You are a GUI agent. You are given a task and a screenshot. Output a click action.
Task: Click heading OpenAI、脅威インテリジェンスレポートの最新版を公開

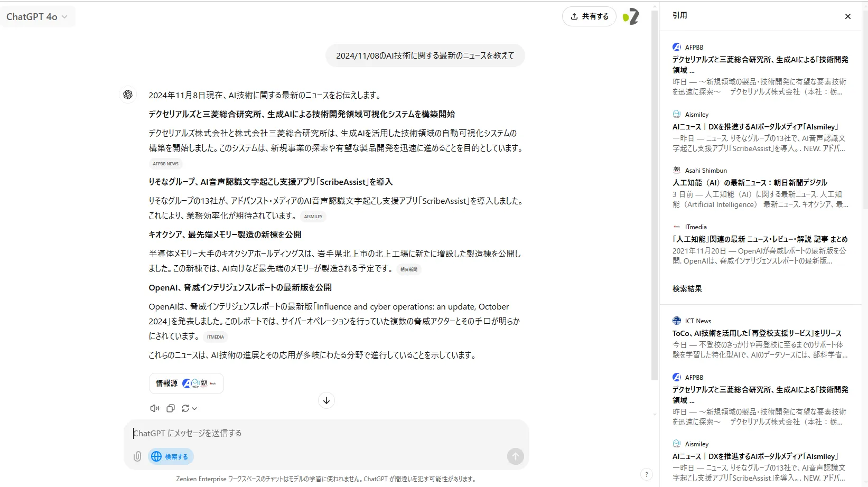pos(240,287)
